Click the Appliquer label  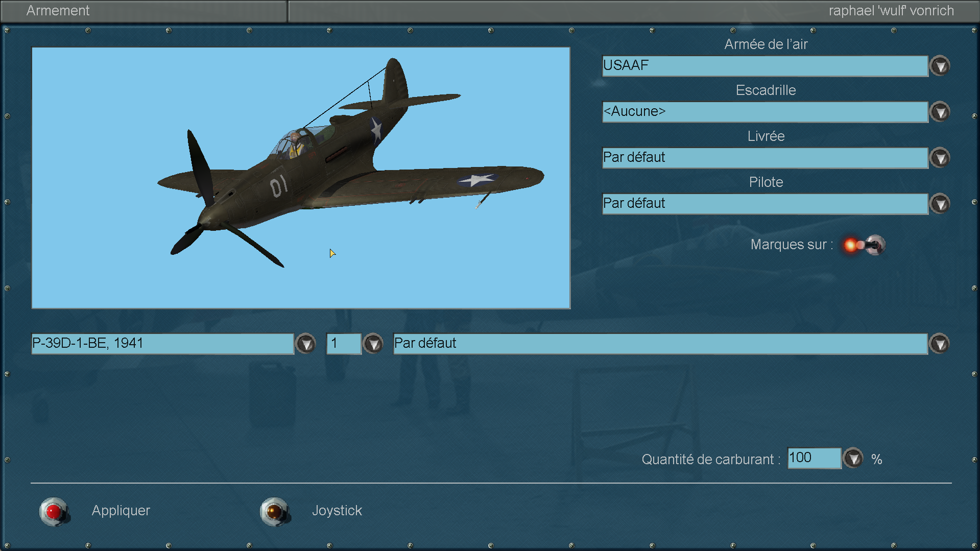coord(121,511)
